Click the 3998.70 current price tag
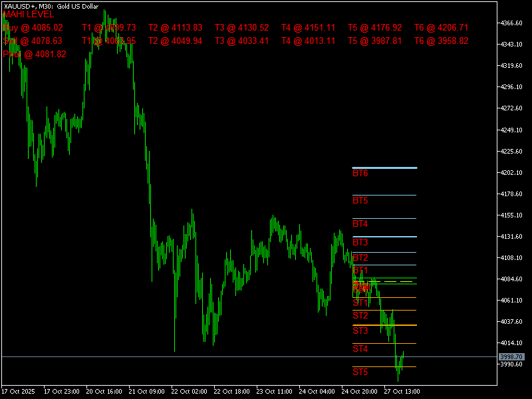 tap(511, 357)
